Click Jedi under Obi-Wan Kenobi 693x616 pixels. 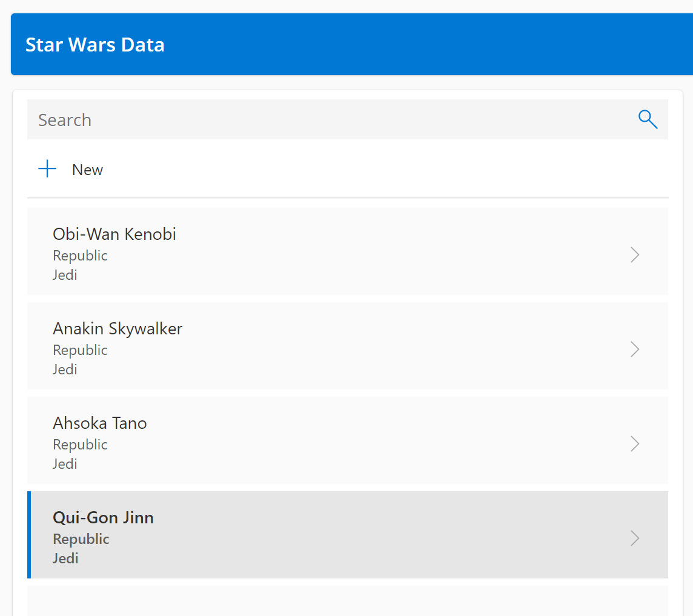65,275
